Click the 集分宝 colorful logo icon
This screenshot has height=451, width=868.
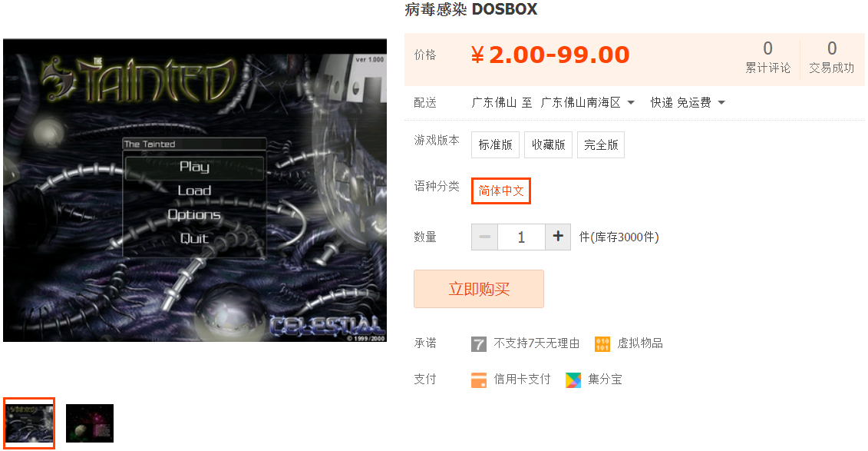point(573,380)
